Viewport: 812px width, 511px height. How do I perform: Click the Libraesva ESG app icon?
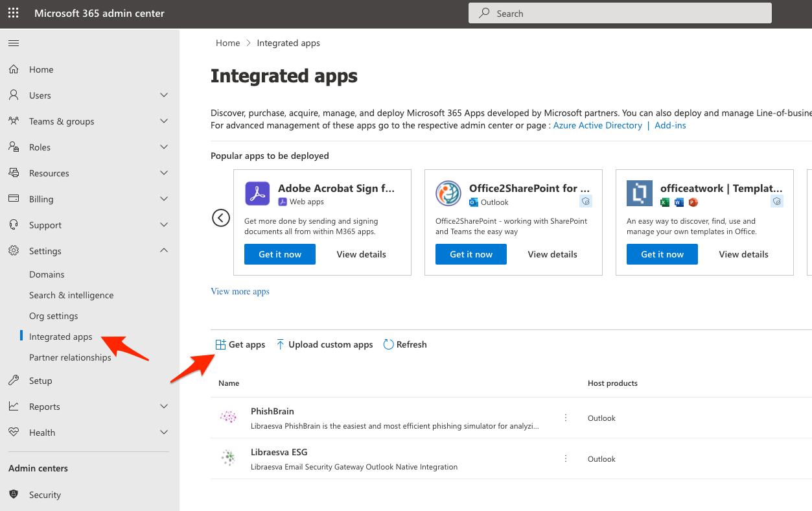(x=228, y=458)
